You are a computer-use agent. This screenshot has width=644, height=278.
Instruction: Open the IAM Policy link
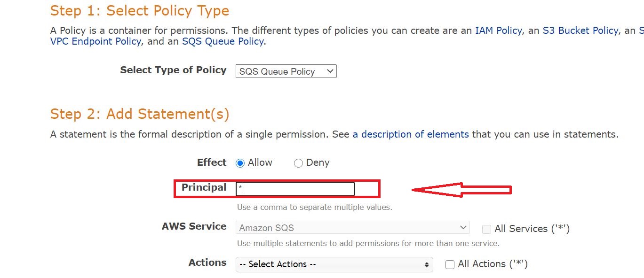click(498, 31)
